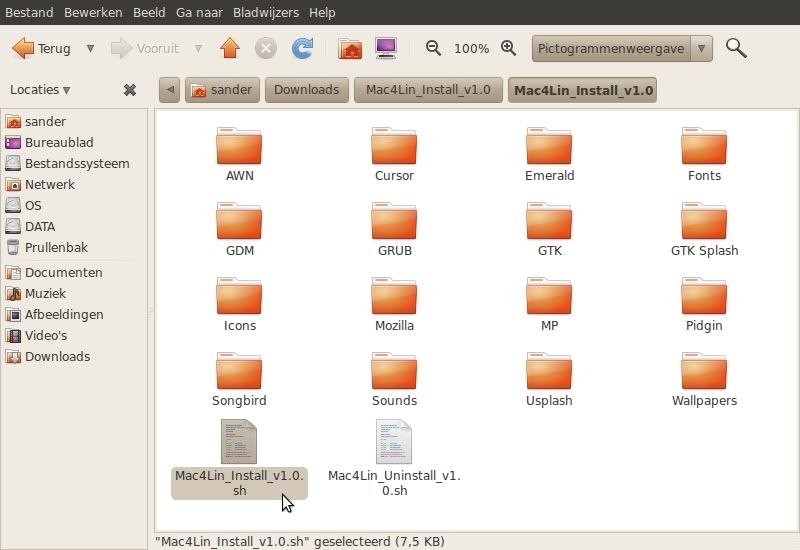The image size is (800, 550).
Task: Select the Wallpapers folder
Action: (x=704, y=380)
